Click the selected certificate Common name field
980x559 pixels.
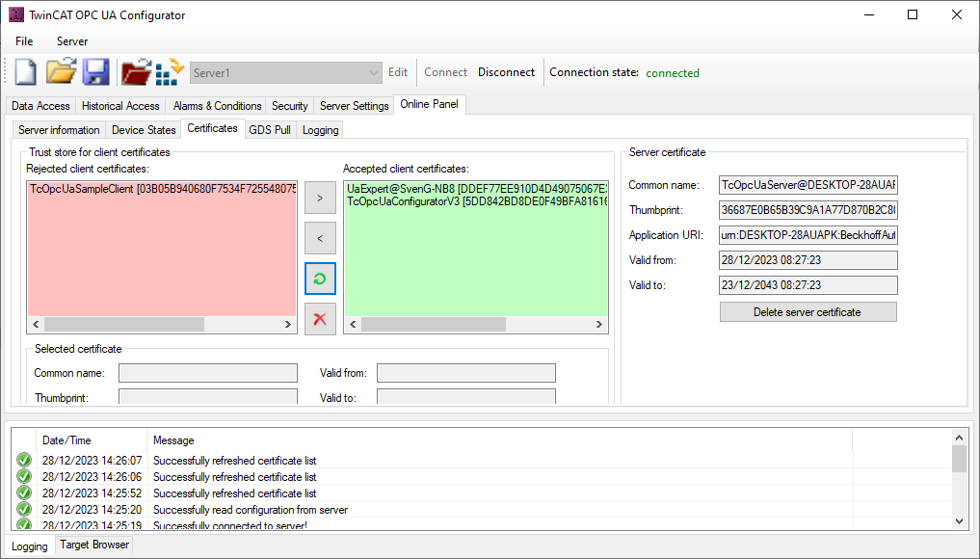208,373
